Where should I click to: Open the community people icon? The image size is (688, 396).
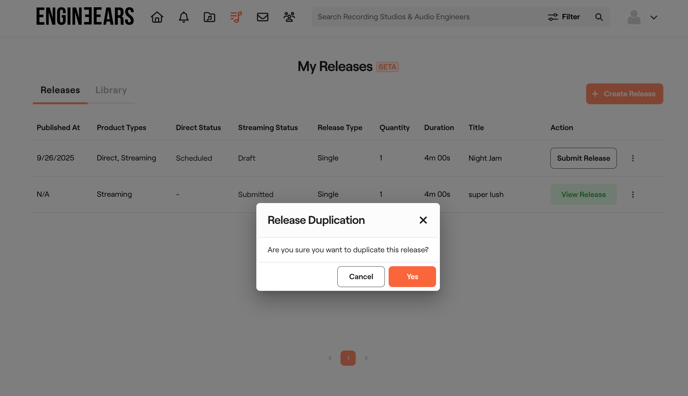[x=289, y=17]
